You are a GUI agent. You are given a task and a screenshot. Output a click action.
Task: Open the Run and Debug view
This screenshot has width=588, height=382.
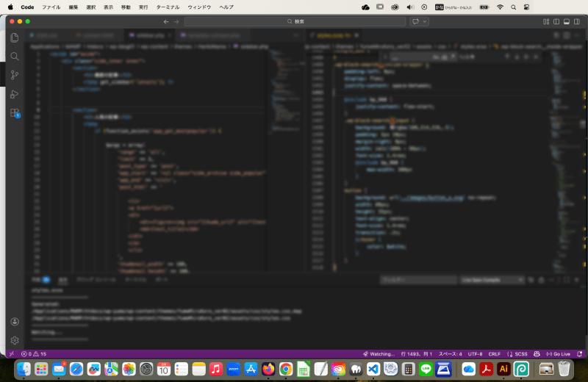point(15,94)
